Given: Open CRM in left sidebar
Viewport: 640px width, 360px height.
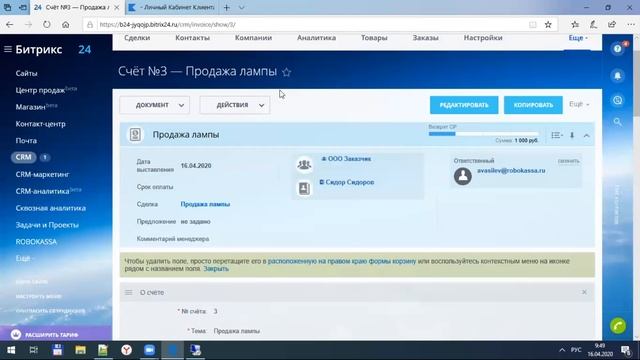Looking at the screenshot, I should coord(24,157).
